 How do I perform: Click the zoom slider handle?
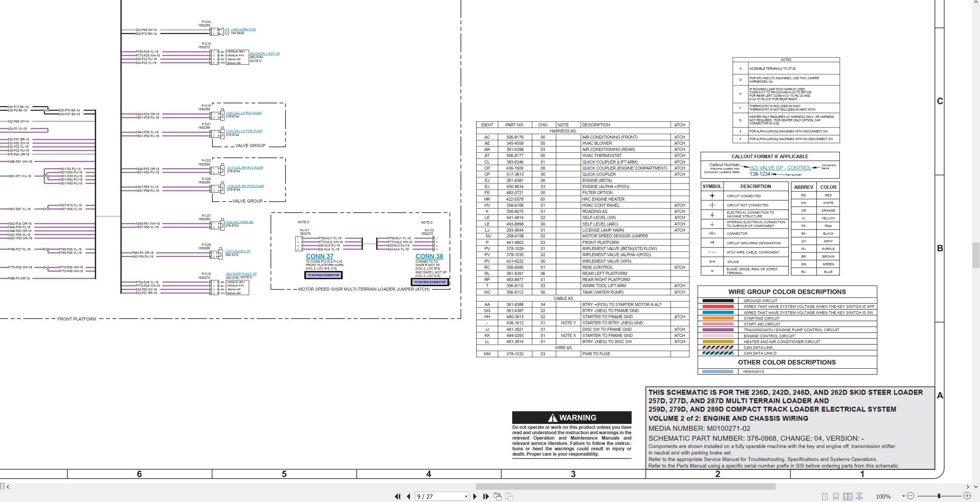(x=939, y=496)
